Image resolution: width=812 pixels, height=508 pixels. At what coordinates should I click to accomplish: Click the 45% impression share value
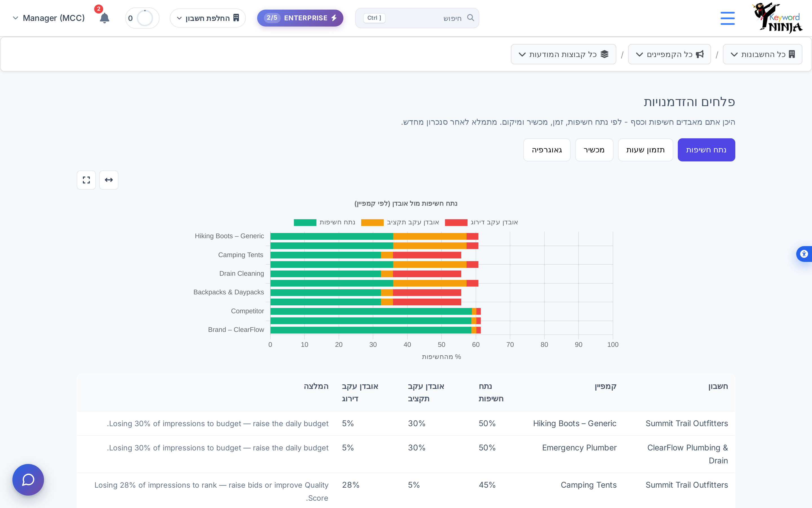point(487,485)
